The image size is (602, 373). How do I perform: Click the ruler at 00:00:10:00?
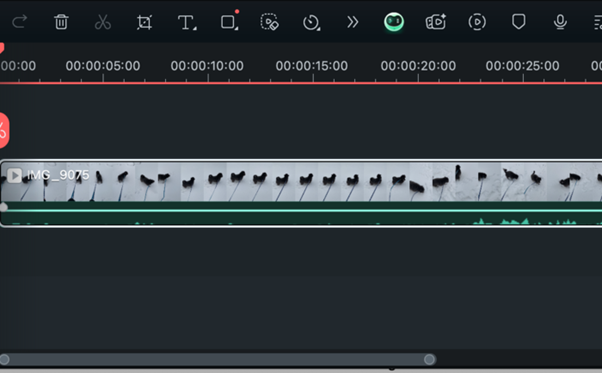pos(207,66)
